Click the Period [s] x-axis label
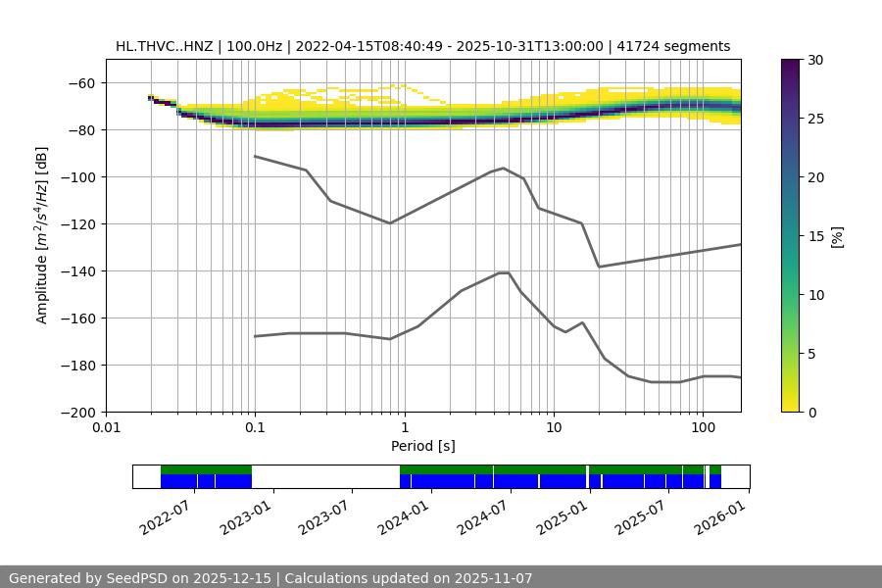 point(422,446)
